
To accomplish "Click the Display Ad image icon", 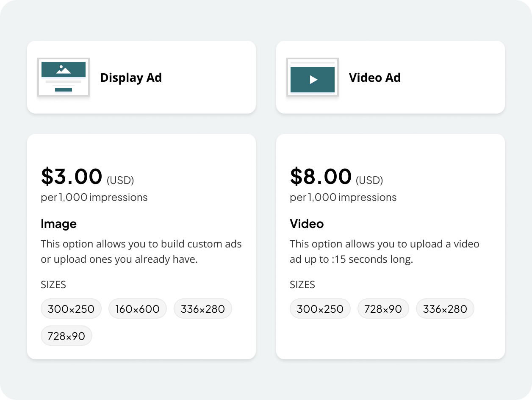I will [x=64, y=77].
